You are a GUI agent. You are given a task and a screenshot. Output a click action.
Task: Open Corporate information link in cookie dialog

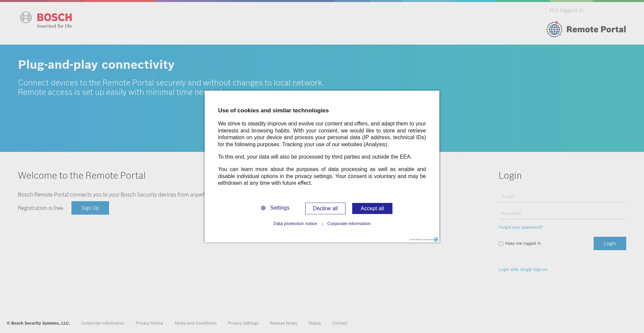[x=349, y=224]
